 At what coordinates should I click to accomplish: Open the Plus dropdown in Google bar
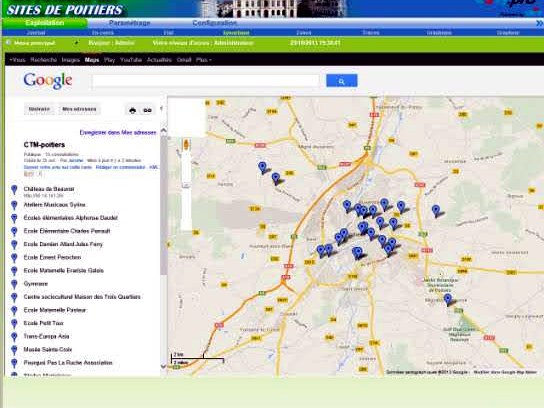point(204,60)
